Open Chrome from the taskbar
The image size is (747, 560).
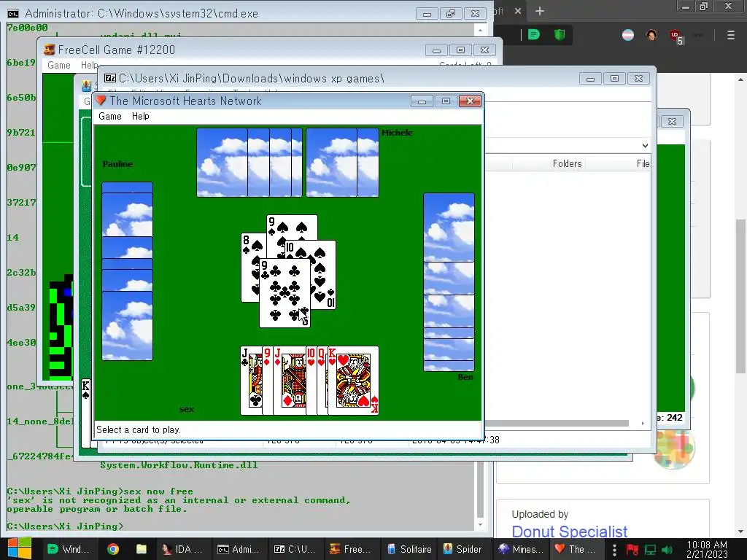coord(113,549)
